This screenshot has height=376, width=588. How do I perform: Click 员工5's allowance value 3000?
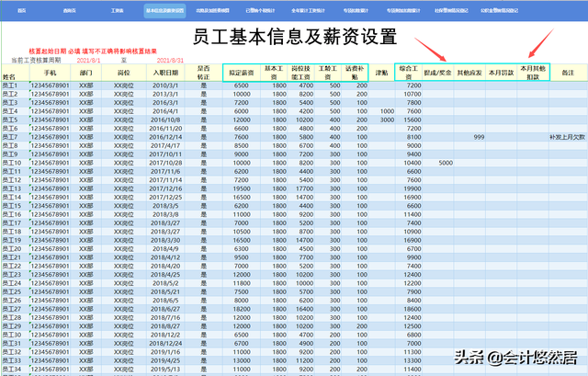pos(382,120)
